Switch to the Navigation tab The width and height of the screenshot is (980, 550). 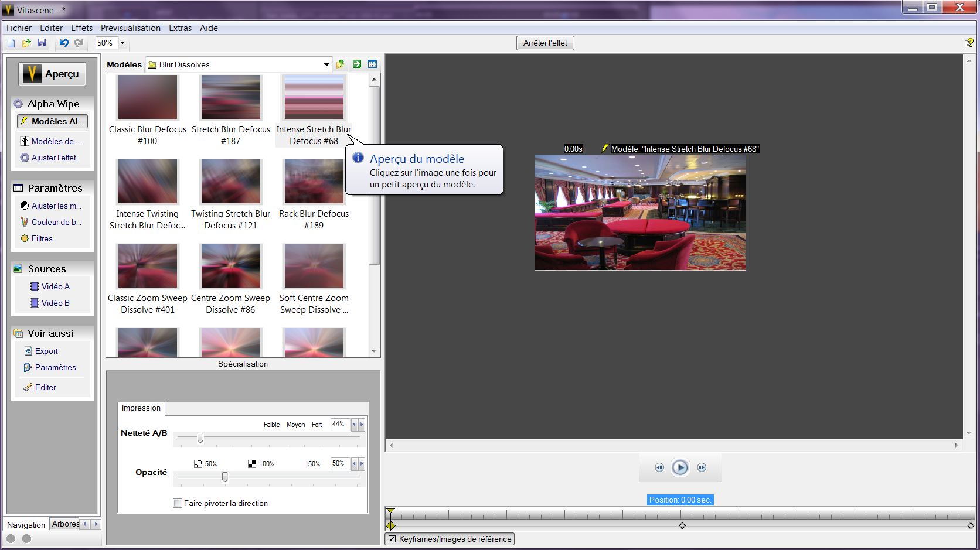click(x=26, y=525)
